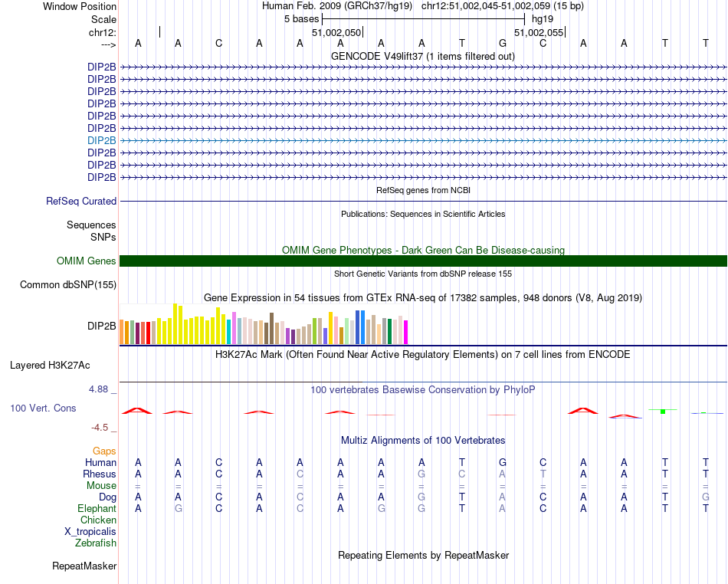The image size is (728, 584).
Task: Click the -4.5 PhyloP lower limit value
Action: (x=100, y=427)
